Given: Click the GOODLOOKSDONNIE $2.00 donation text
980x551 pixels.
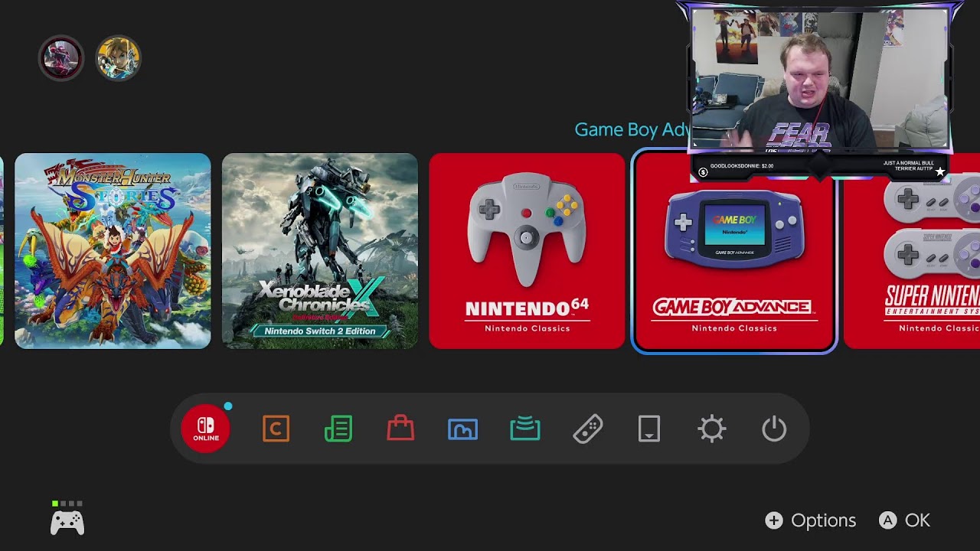Looking at the screenshot, I should pos(742,166).
